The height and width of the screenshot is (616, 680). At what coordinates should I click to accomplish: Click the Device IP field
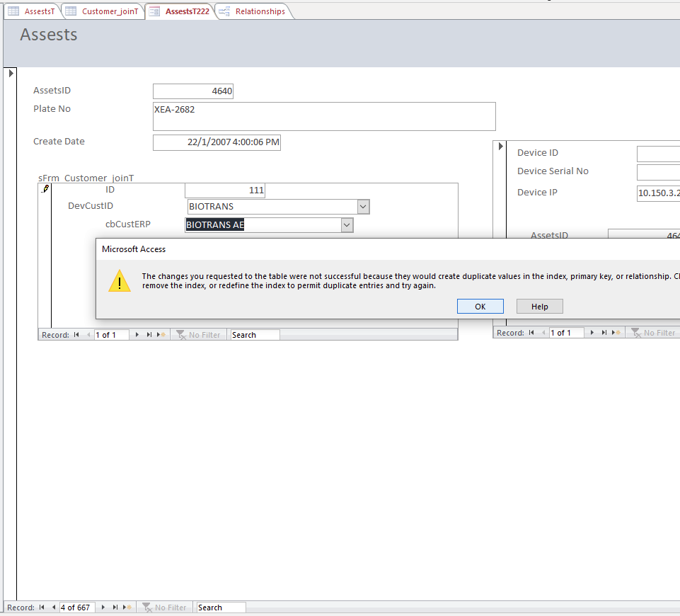pos(658,193)
